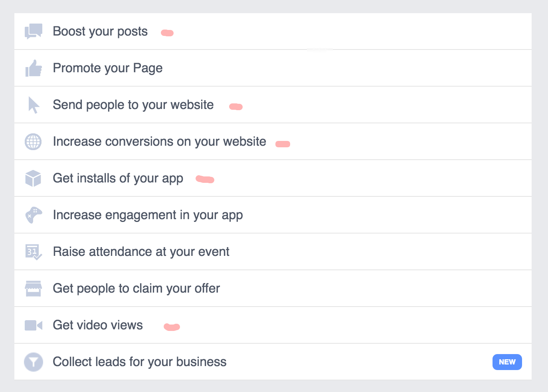Select Boost your posts objective

(273, 32)
